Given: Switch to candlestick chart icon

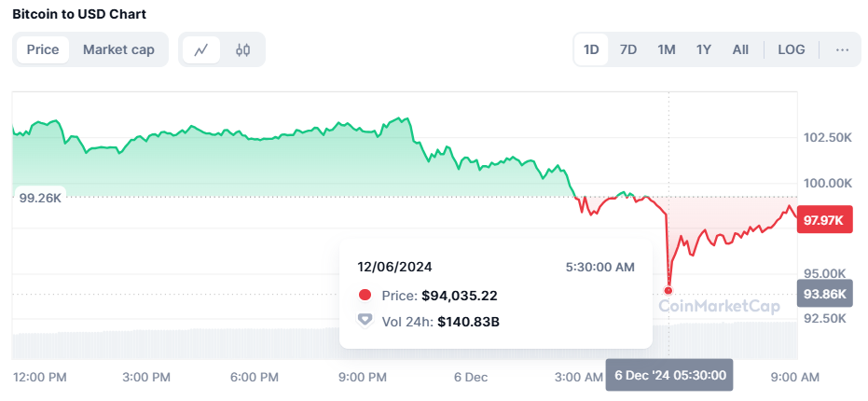Looking at the screenshot, I should click(x=243, y=49).
